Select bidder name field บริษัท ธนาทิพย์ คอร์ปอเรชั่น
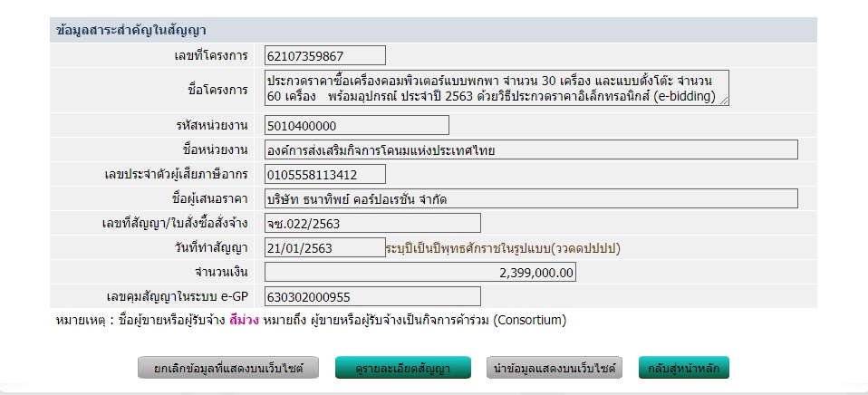Screen dimensions: 868x395 coord(531,198)
